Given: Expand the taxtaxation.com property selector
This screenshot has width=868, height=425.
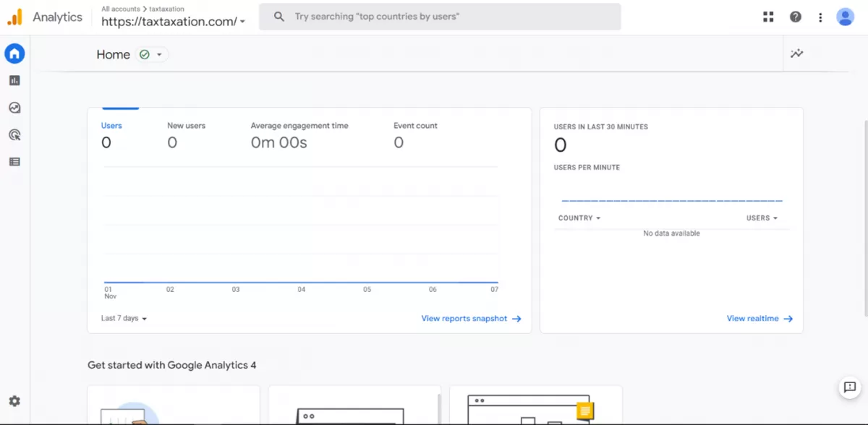Looking at the screenshot, I should (x=174, y=22).
